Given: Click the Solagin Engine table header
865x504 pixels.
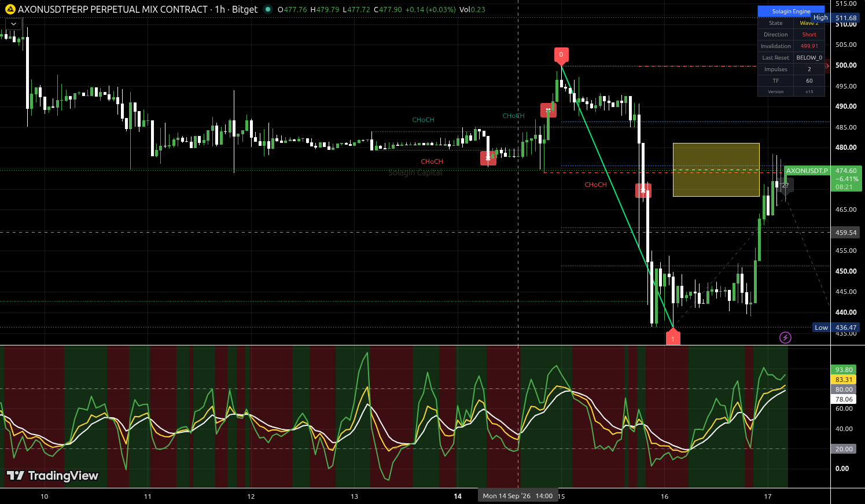Looking at the screenshot, I should pos(791,11).
